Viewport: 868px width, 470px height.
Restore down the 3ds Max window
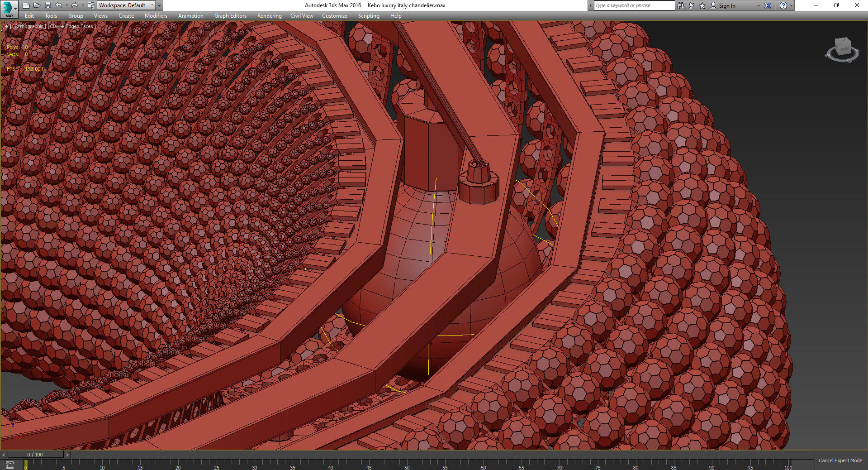(x=836, y=5)
